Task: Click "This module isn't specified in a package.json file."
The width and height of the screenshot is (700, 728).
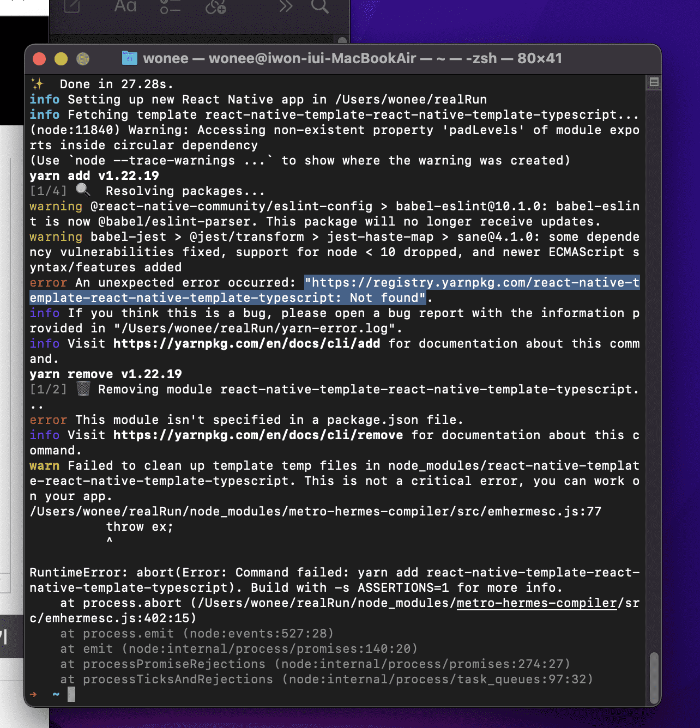Action: pos(269,420)
